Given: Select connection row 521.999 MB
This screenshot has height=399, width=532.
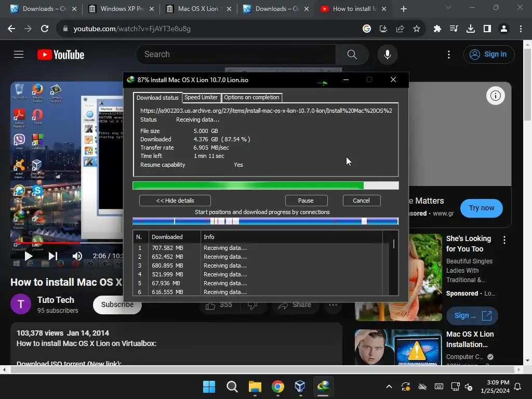Looking at the screenshot, I should (261, 274).
